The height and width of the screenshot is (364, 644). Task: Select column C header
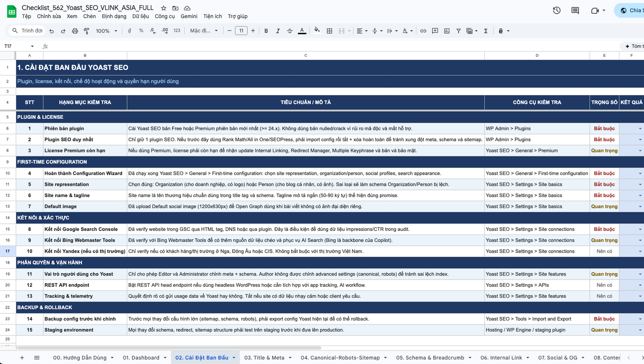(x=305, y=56)
